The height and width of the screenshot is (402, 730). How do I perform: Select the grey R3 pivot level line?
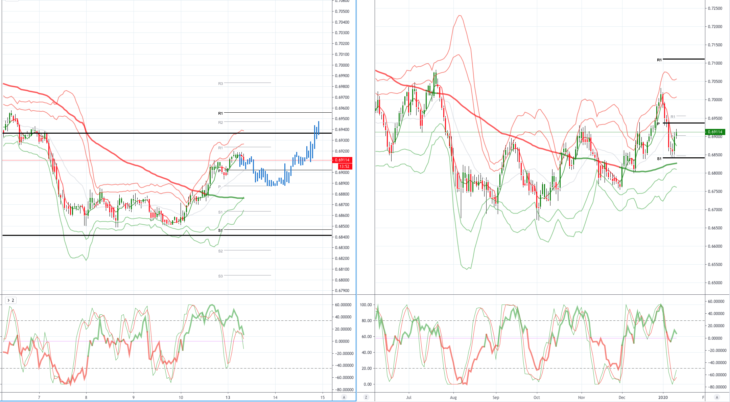244,83
